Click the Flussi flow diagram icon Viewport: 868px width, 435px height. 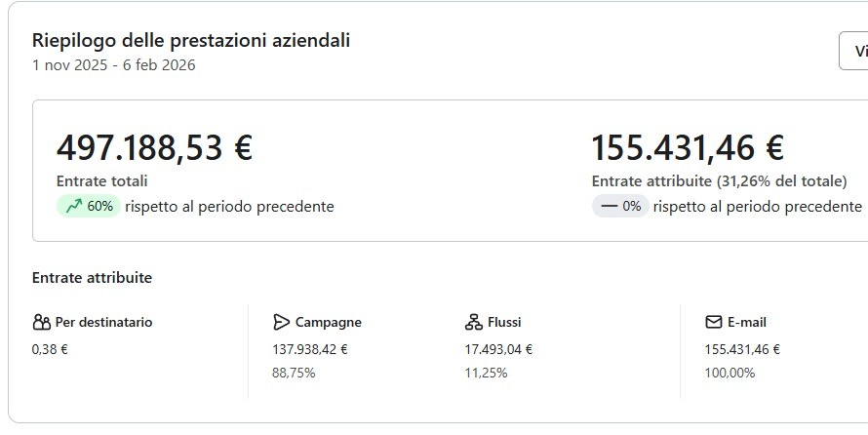474,323
